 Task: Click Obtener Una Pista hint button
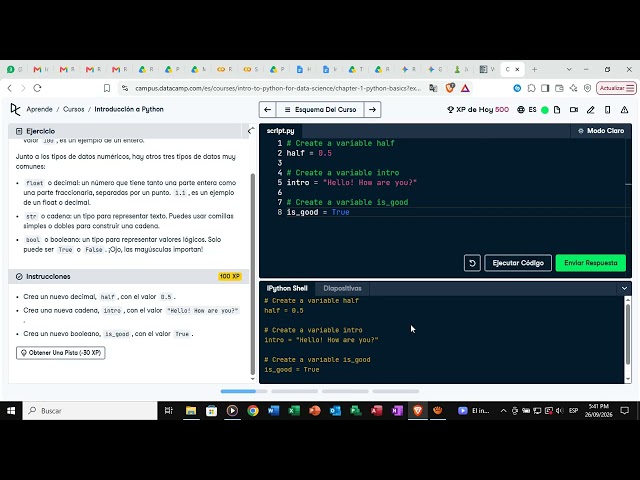60,353
